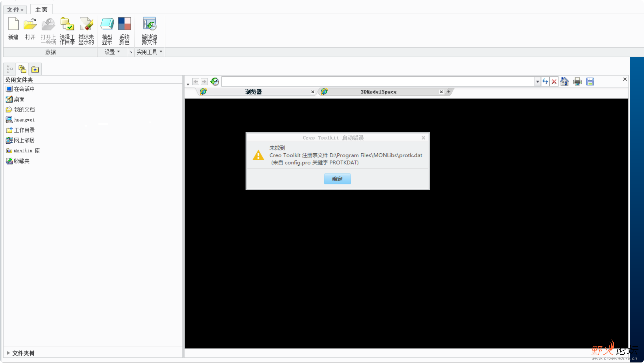Expand the 实用工具 group dropdown
The width and height of the screenshot is (644, 363).
point(149,52)
